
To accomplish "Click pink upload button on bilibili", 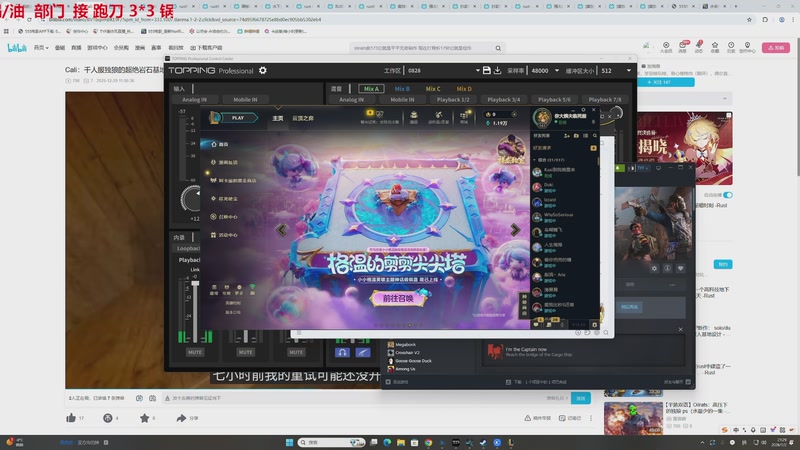I will 776,47.
